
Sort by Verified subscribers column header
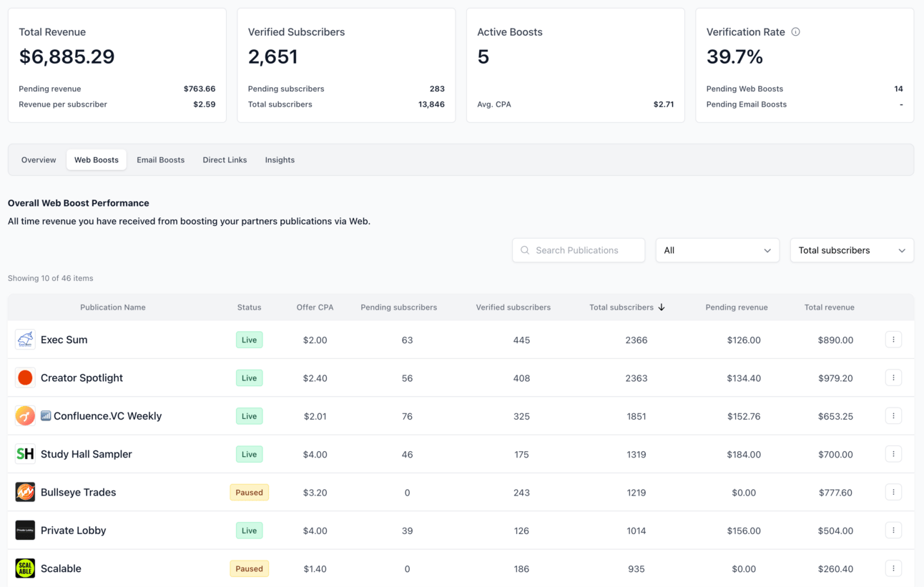click(x=513, y=307)
